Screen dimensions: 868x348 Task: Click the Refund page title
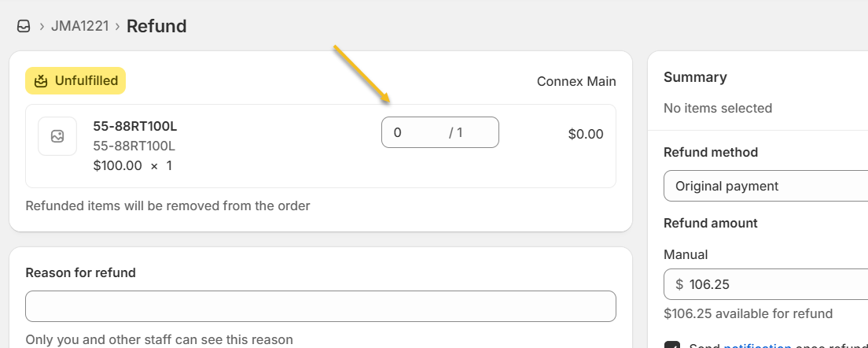(x=156, y=26)
